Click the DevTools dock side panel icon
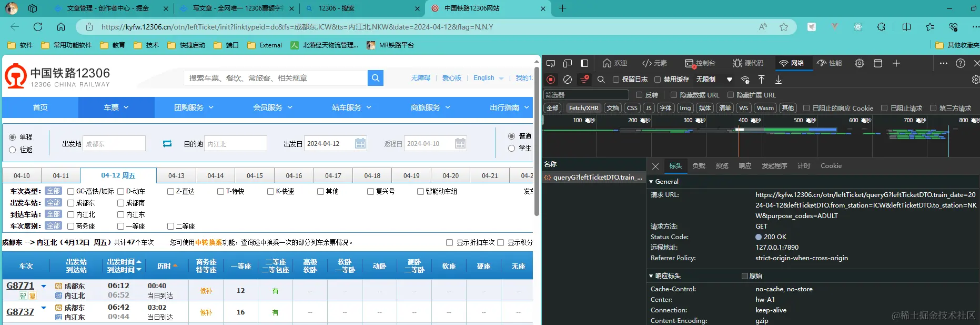Screen dimensions: 980x325 point(584,63)
